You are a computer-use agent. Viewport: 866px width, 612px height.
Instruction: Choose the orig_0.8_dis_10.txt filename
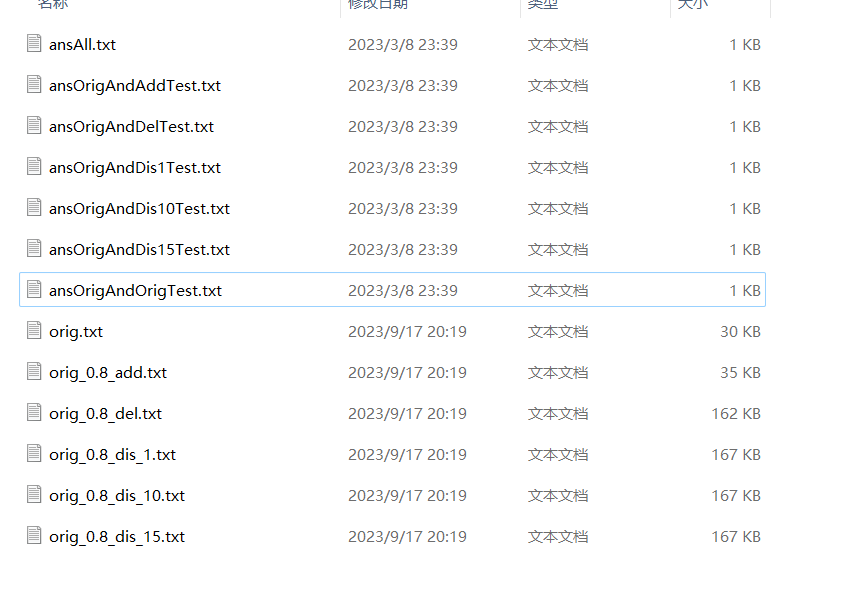pyautogui.click(x=117, y=495)
